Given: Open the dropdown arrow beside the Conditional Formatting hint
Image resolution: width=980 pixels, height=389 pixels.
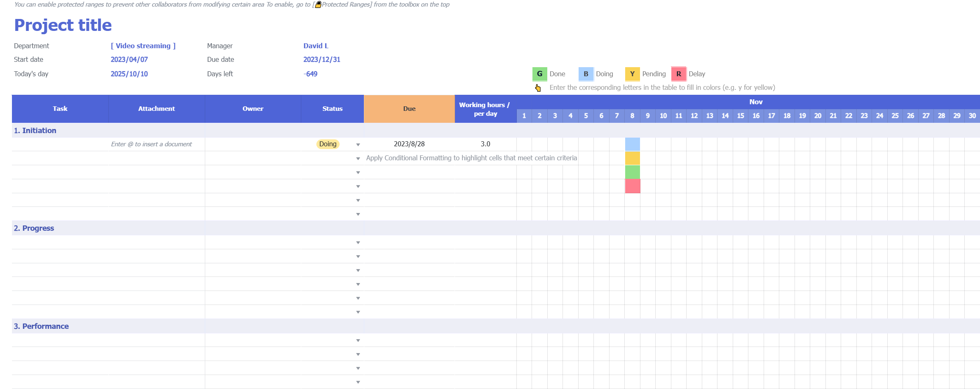Looking at the screenshot, I should (358, 159).
